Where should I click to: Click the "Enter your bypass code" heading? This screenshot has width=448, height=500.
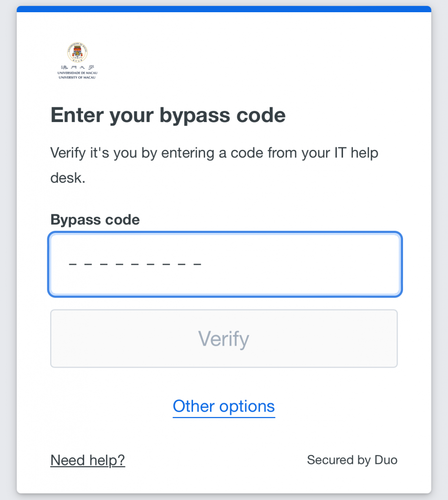tap(168, 116)
